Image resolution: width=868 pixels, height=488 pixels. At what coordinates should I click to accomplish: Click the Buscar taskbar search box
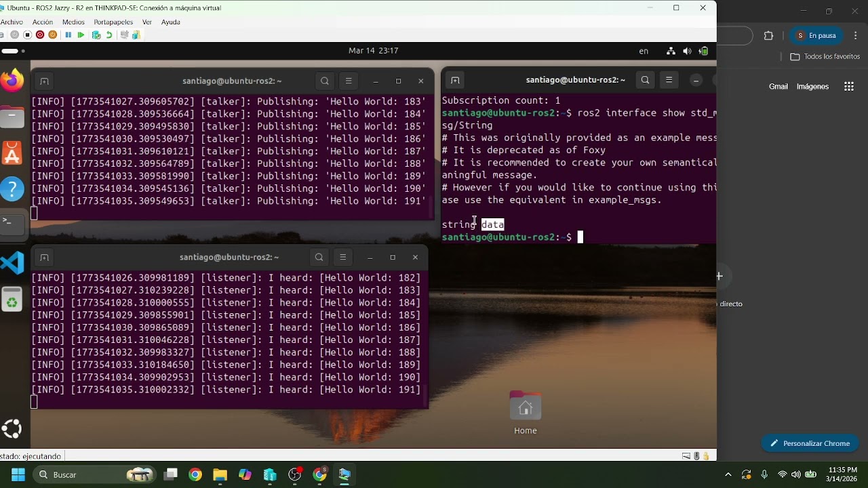94,474
